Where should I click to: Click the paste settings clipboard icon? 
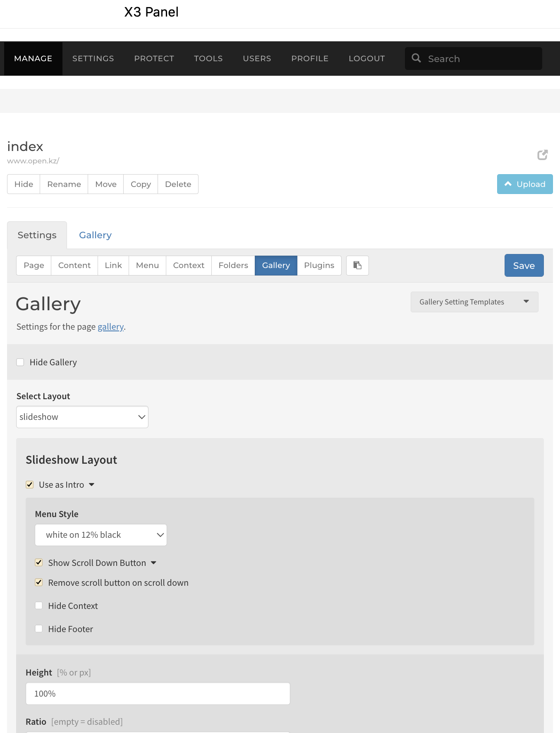click(357, 265)
